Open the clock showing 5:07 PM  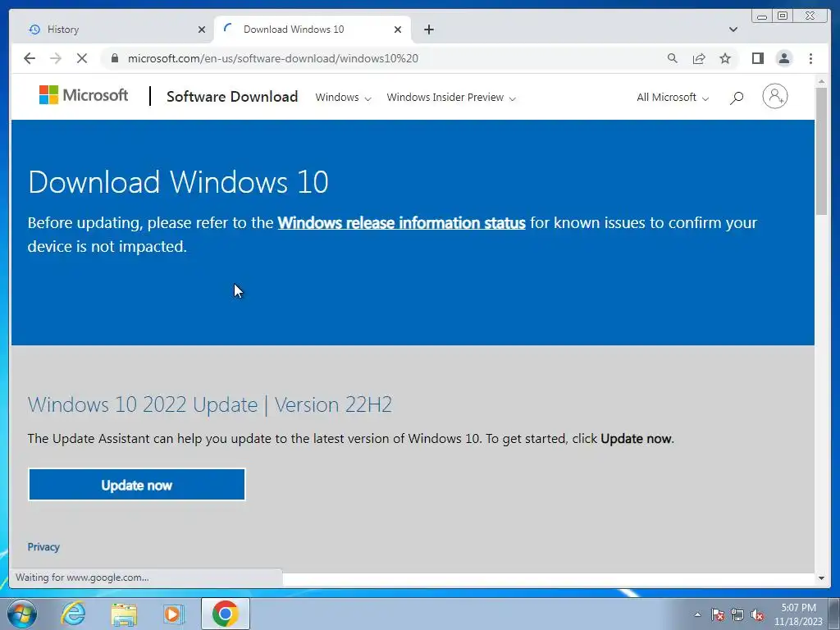(798, 614)
